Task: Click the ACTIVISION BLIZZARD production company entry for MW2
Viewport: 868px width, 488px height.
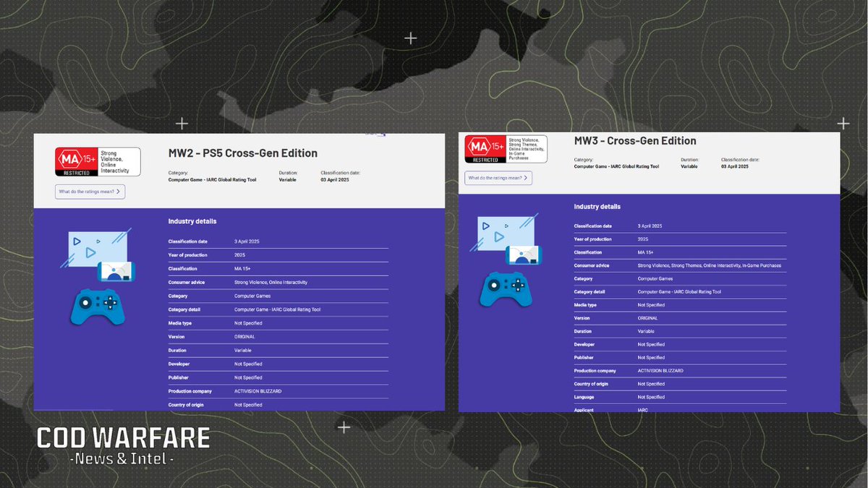Action: tap(257, 390)
